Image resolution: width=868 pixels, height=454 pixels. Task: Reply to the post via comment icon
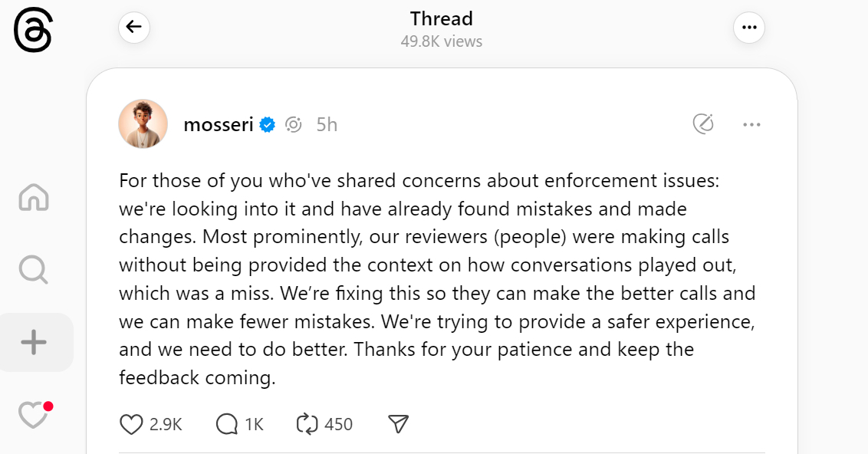(x=227, y=424)
